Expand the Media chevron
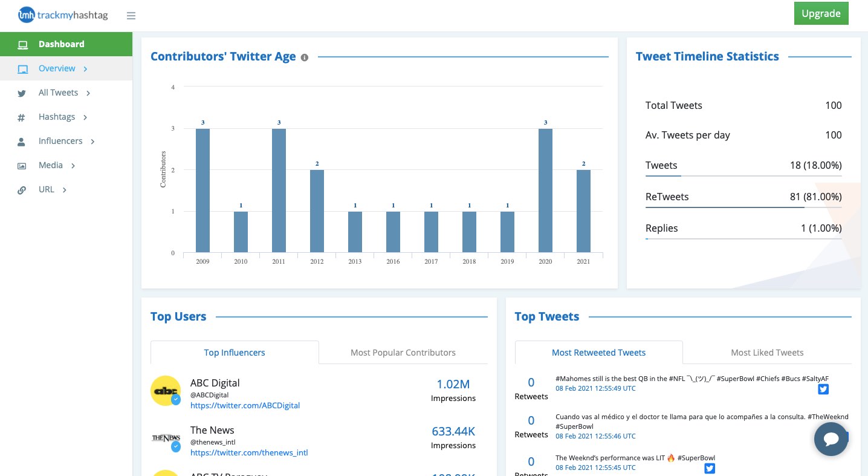 click(x=73, y=166)
